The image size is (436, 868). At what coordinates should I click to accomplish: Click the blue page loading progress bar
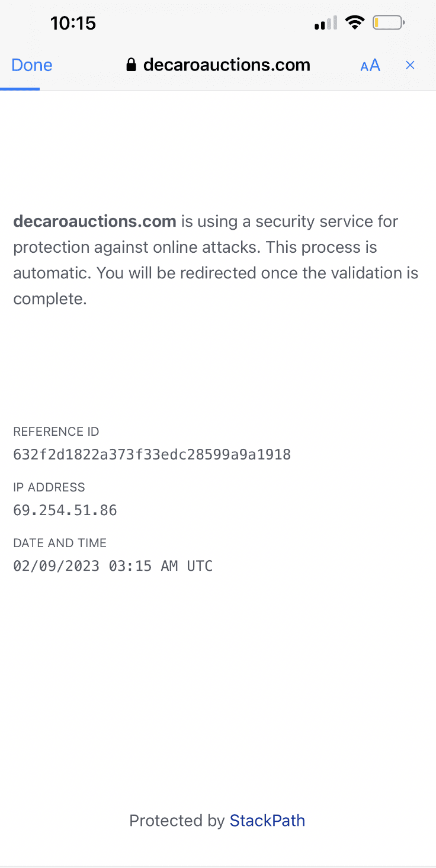click(20, 89)
